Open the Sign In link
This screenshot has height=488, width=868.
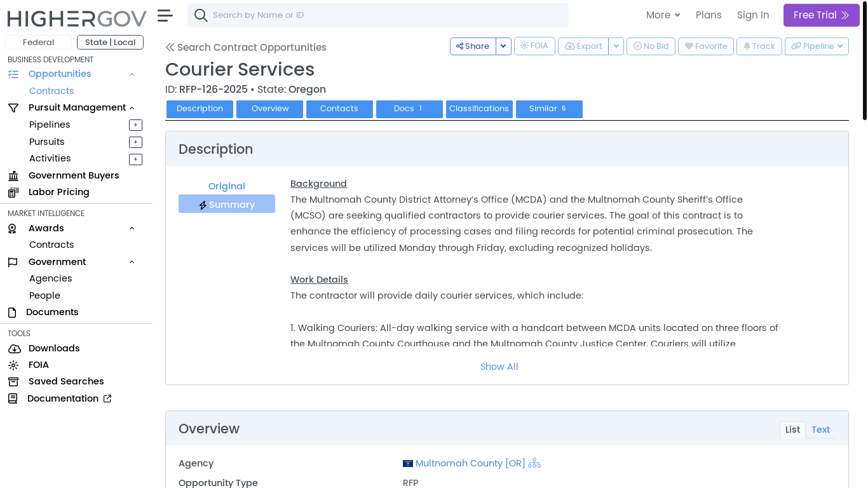click(x=753, y=15)
